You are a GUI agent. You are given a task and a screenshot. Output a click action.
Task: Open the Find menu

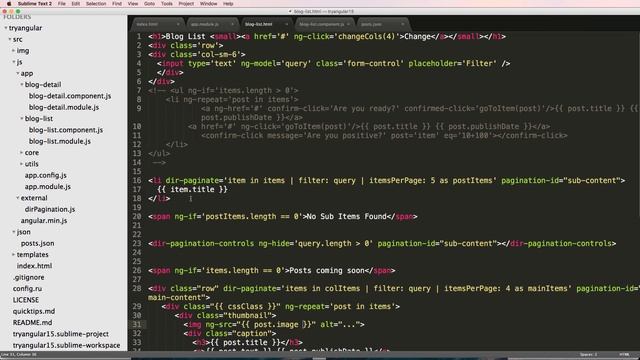tap(117, 4)
